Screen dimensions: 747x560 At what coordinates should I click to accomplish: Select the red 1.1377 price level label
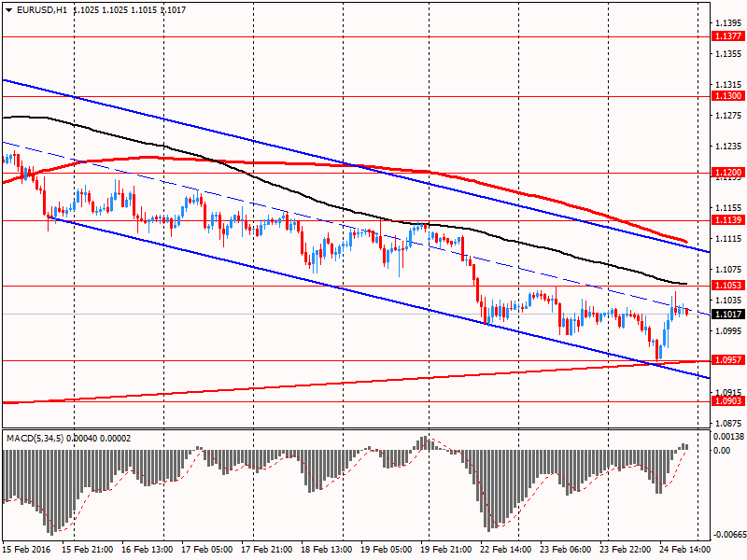point(728,36)
